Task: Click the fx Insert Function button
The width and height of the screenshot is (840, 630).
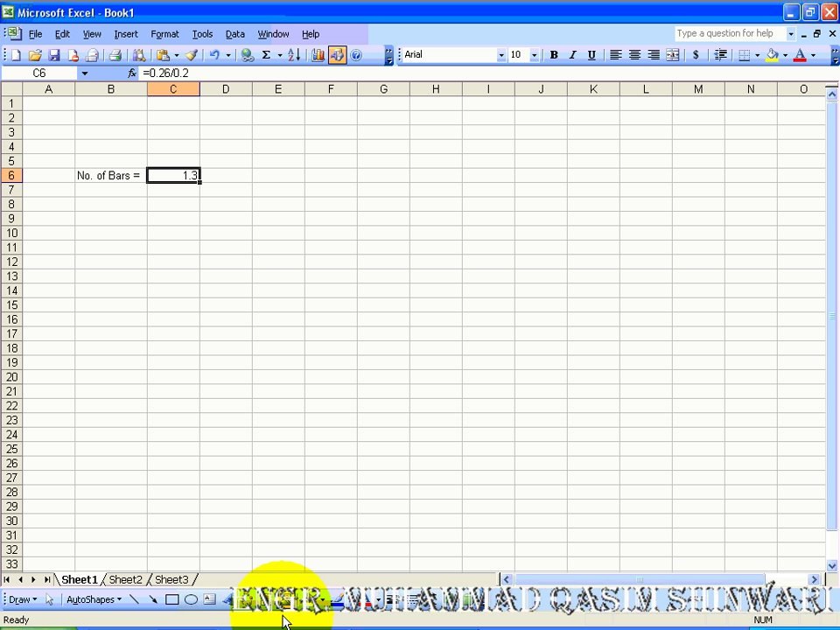Action: (x=132, y=73)
